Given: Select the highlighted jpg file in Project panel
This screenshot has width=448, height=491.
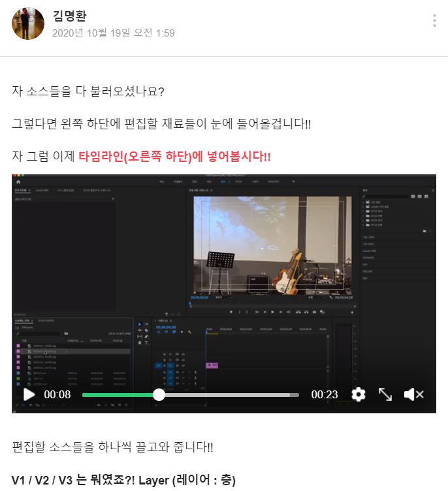Looking at the screenshot, I should click(46, 351).
